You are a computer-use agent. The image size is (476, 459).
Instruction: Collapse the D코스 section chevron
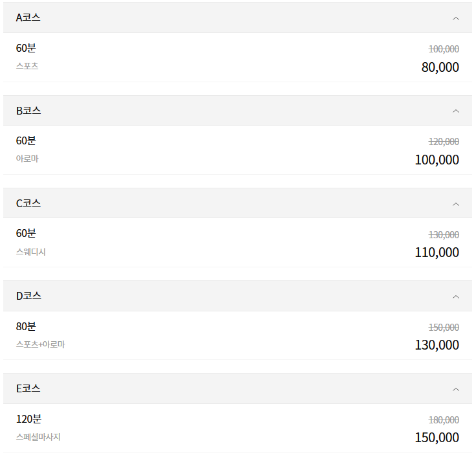coord(456,297)
